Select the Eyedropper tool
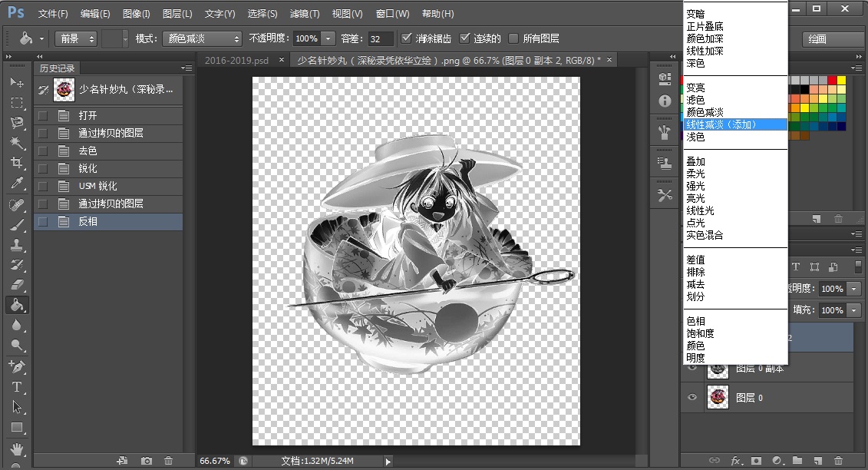The image size is (868, 470). [x=17, y=183]
